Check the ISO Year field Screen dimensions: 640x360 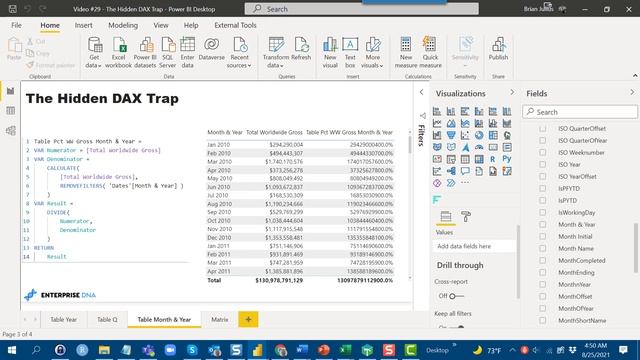click(542, 164)
